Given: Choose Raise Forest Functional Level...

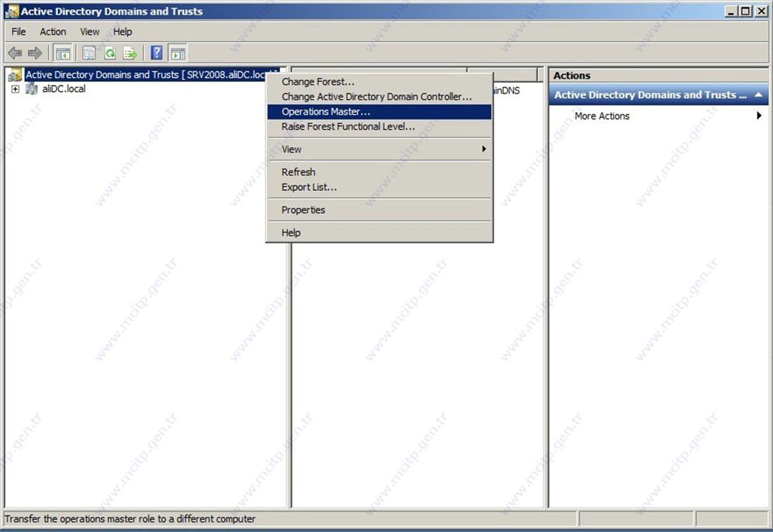Looking at the screenshot, I should click(x=380, y=126).
